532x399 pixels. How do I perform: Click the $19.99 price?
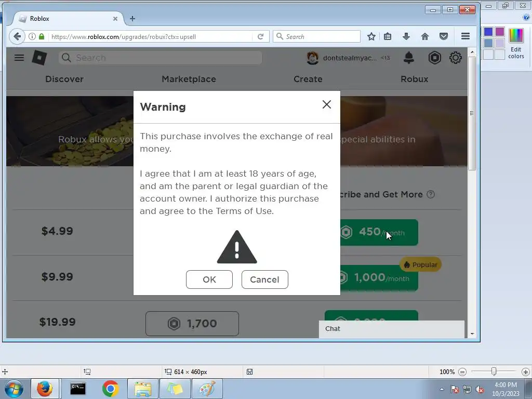pyautogui.click(x=57, y=322)
